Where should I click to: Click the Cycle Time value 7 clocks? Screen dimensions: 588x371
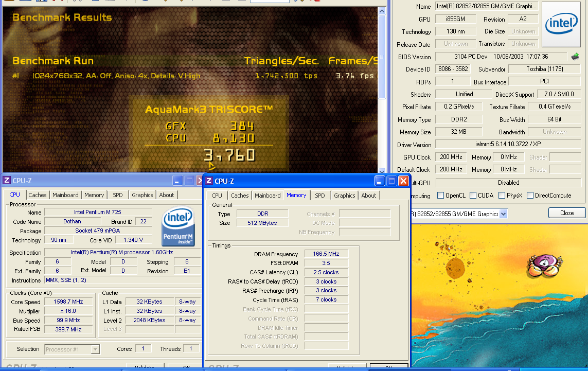pyautogui.click(x=326, y=299)
